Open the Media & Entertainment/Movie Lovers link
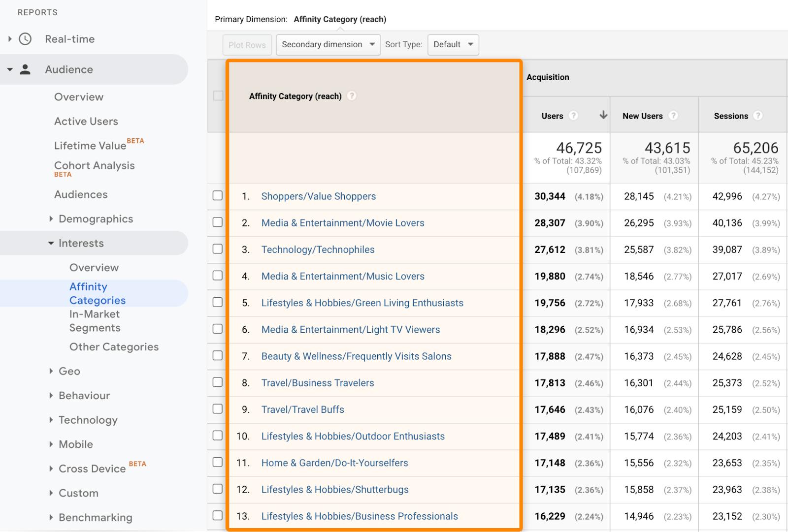Image resolution: width=788 pixels, height=532 pixels. [x=343, y=222]
